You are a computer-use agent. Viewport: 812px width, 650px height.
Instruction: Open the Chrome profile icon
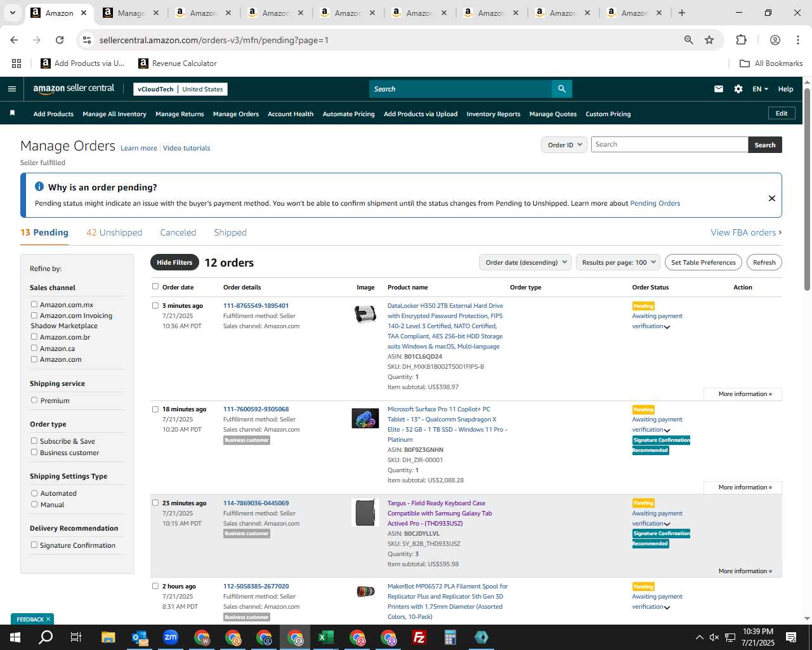pos(775,40)
